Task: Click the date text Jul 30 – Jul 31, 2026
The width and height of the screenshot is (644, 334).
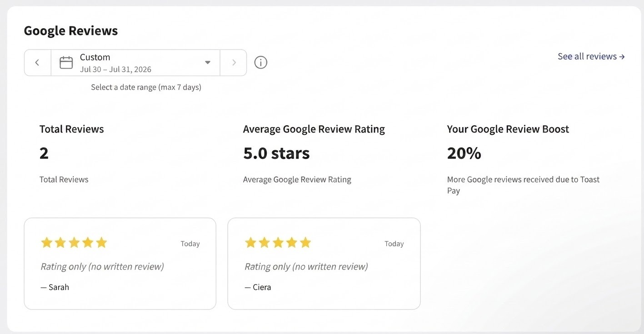Action: (115, 69)
